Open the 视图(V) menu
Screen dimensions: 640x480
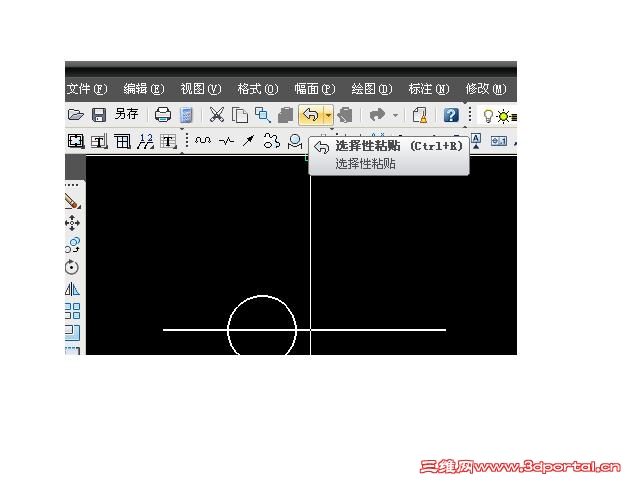pyautogui.click(x=201, y=89)
